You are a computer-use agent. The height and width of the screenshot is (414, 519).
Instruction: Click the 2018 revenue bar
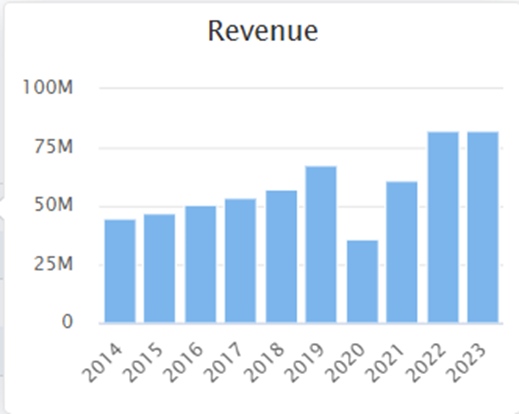pos(281,256)
